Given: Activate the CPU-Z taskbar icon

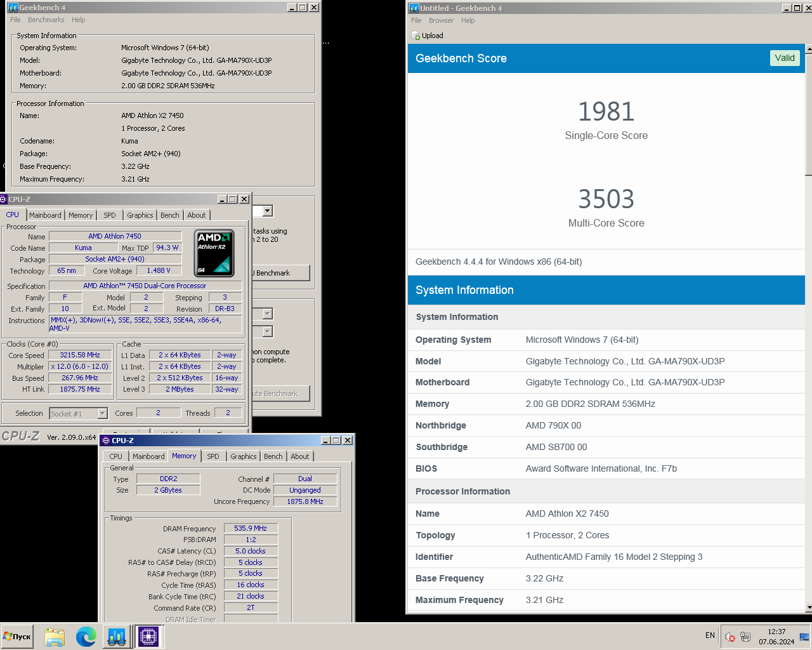Looking at the screenshot, I should [x=148, y=637].
